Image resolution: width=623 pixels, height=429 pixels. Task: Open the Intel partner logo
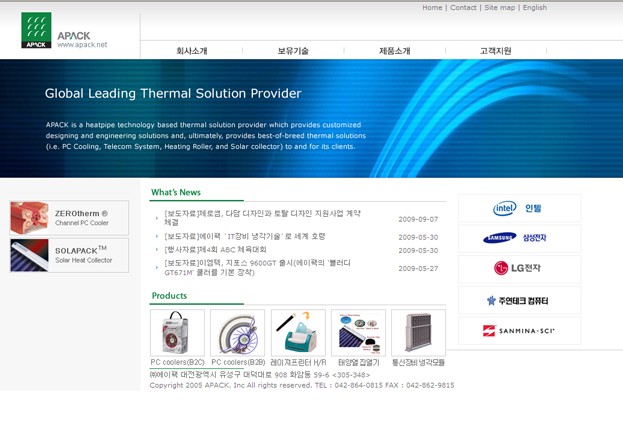tap(519, 208)
